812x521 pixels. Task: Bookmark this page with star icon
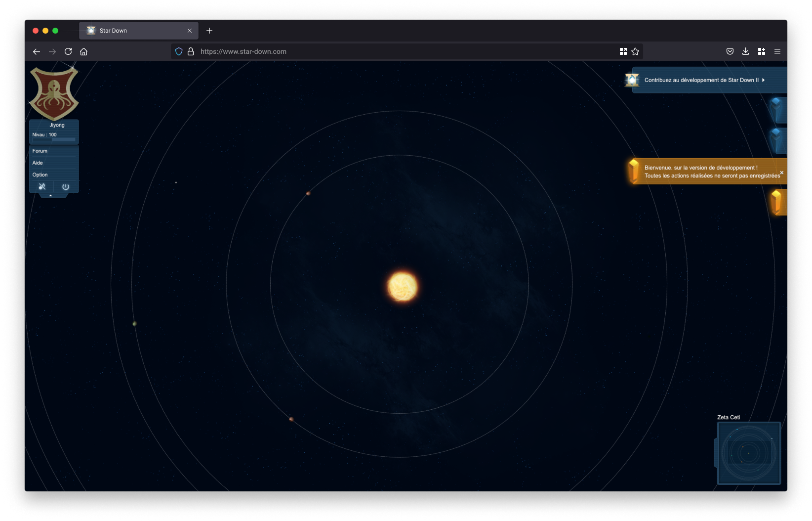click(635, 51)
